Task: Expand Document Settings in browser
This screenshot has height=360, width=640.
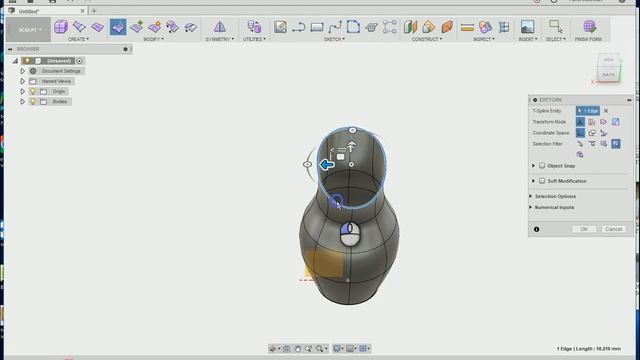Action: 22,71
